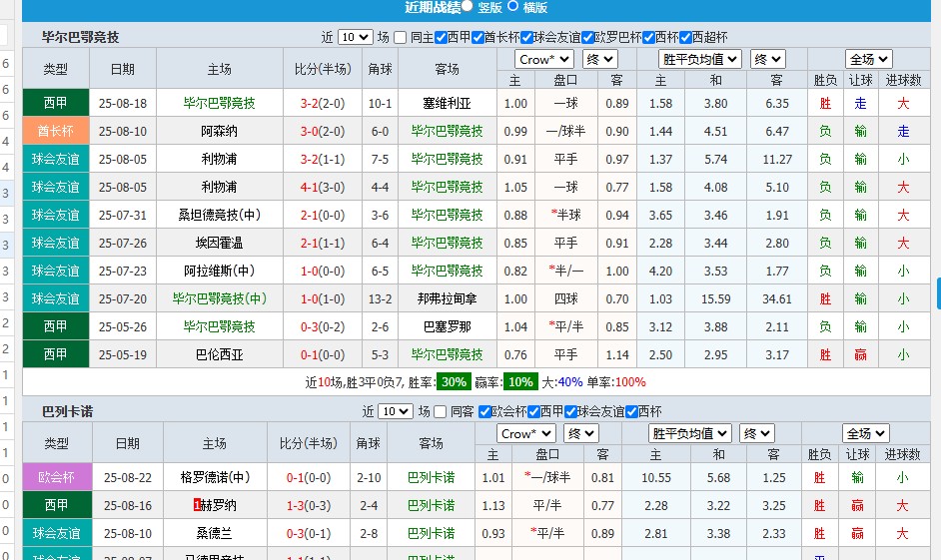This screenshot has width=941, height=560.
Task: Open the 3-2(2-0) score against 塞维利亚
Action: (x=323, y=103)
